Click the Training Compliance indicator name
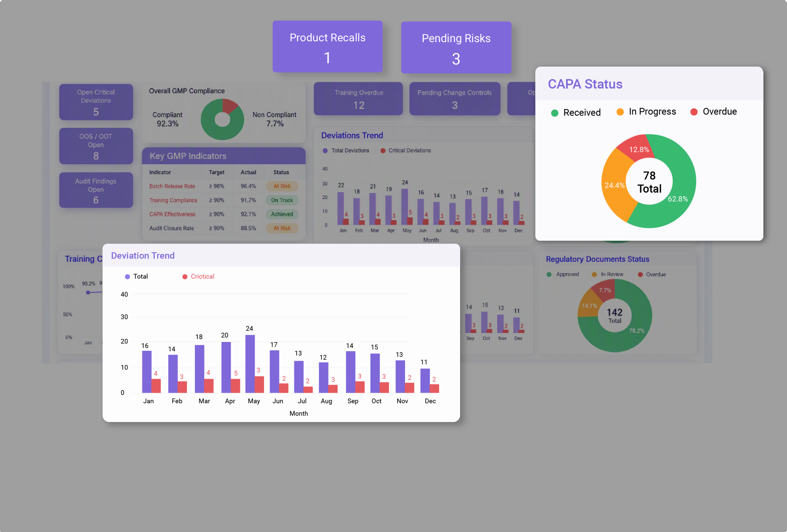The image size is (787, 532). (173, 200)
